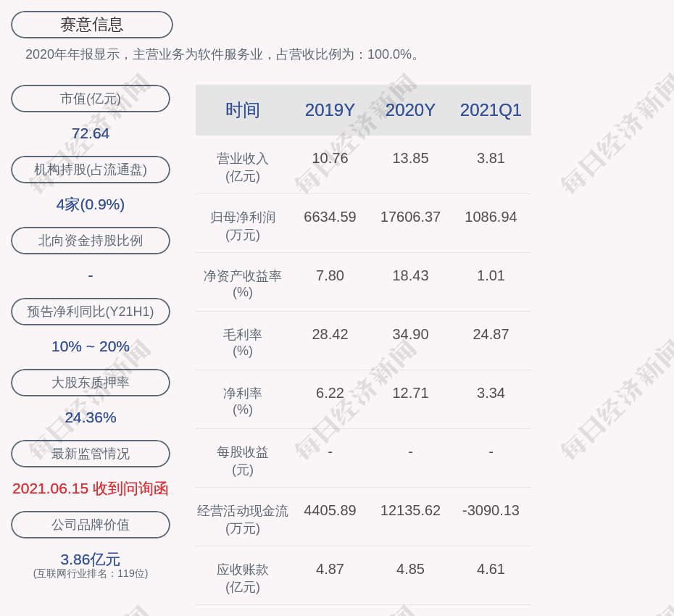Click the value 4家(0.9%)
The image size is (674, 616).
tap(91, 204)
